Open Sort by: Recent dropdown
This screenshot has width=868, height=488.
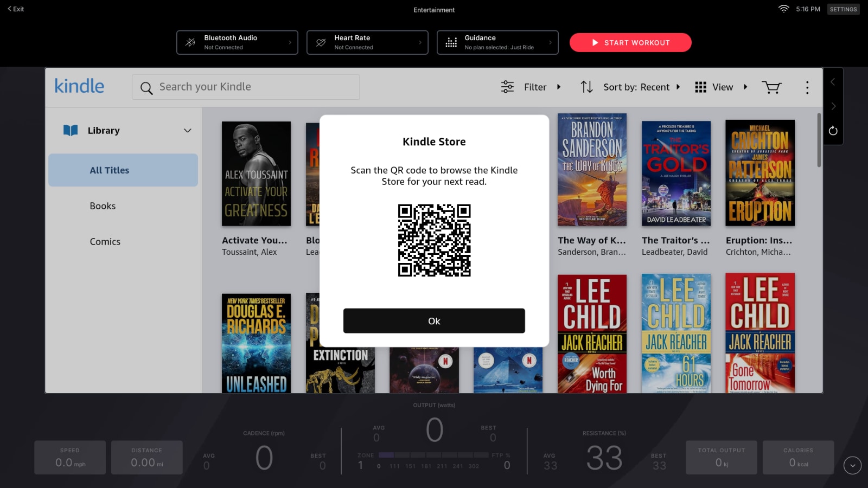click(x=630, y=87)
